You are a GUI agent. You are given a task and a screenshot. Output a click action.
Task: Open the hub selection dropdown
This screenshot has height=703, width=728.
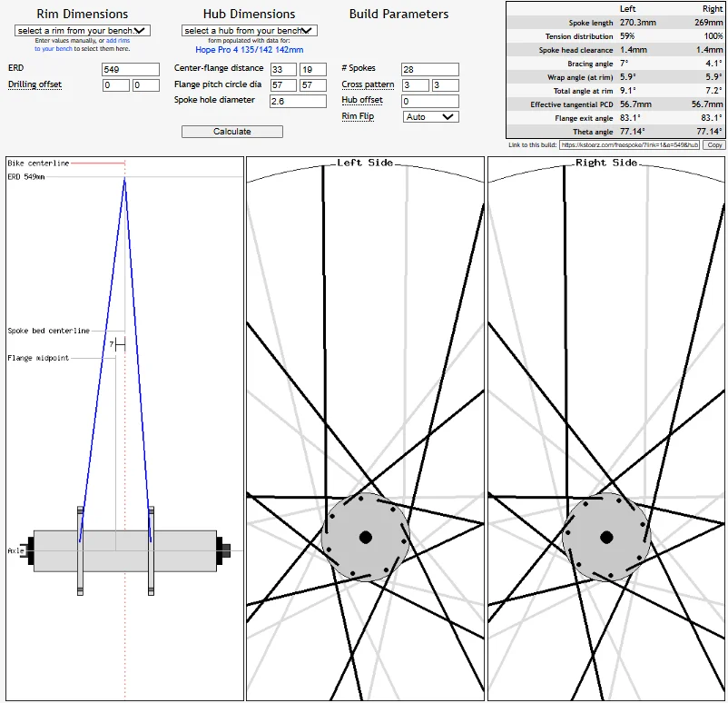(250, 31)
